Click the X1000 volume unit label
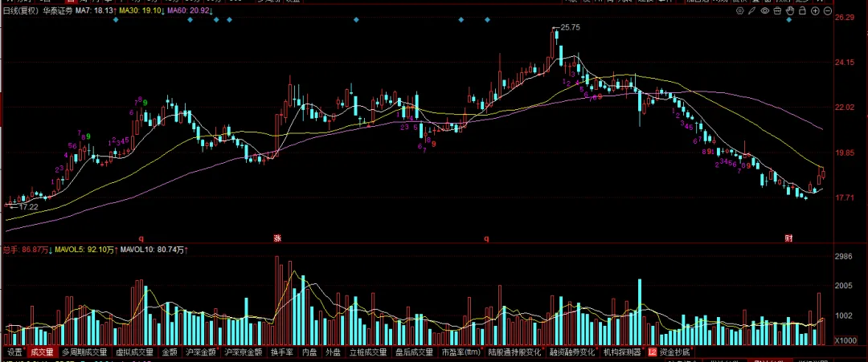868x362 pixels. pos(844,340)
